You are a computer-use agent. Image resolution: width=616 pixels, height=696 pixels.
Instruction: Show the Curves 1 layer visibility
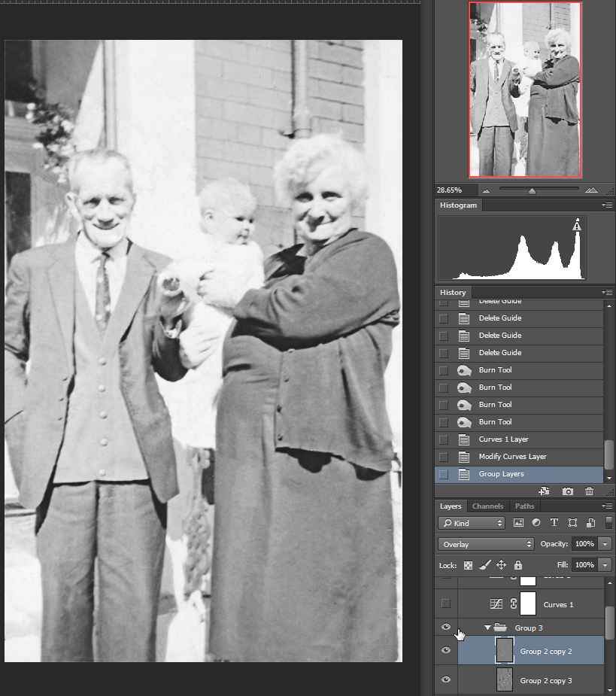click(x=446, y=603)
